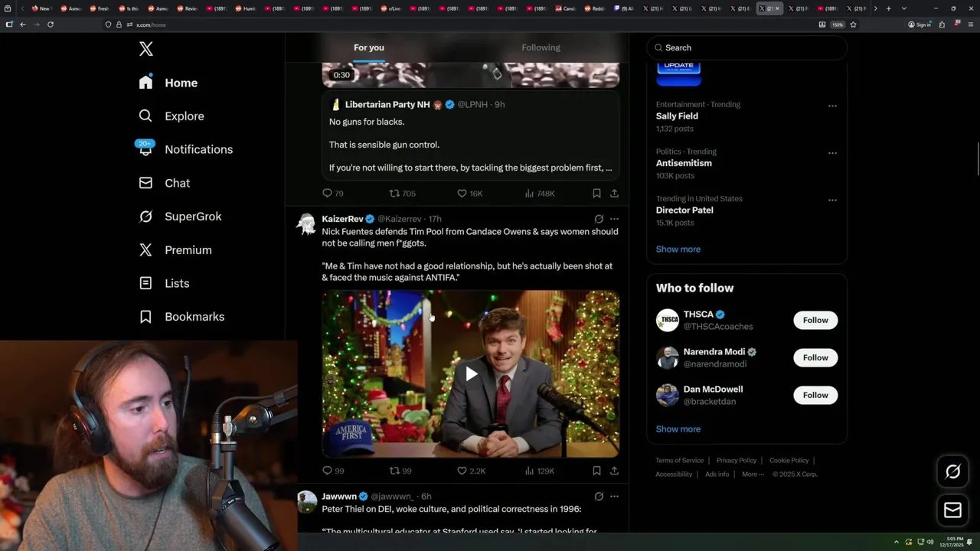
Task: Follow Narendra Modi
Action: [x=815, y=357]
